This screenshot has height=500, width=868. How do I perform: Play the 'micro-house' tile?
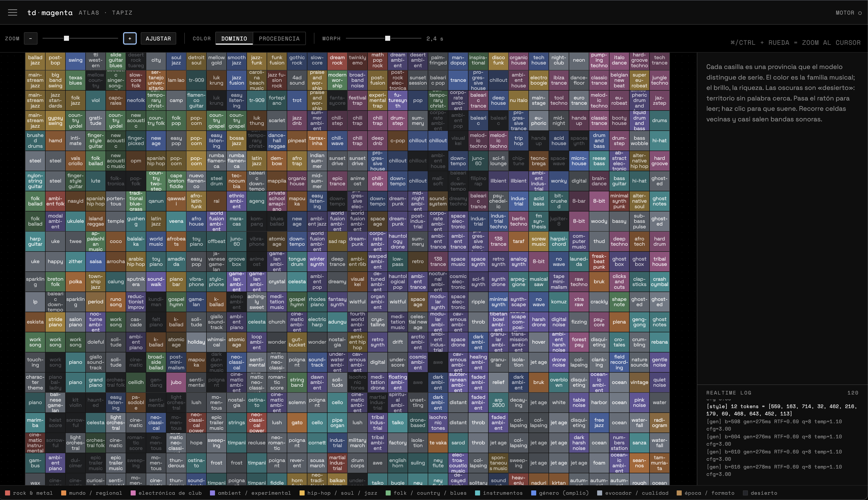[x=579, y=161]
